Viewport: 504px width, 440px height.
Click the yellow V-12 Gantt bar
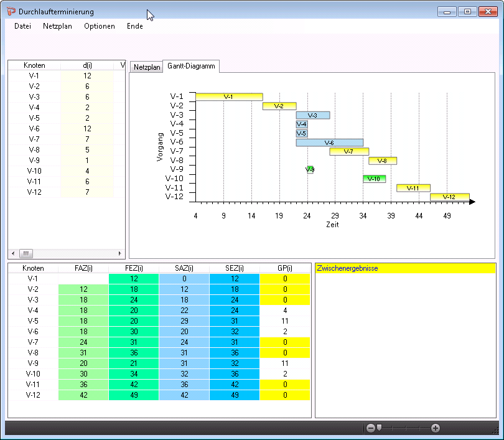(x=449, y=197)
